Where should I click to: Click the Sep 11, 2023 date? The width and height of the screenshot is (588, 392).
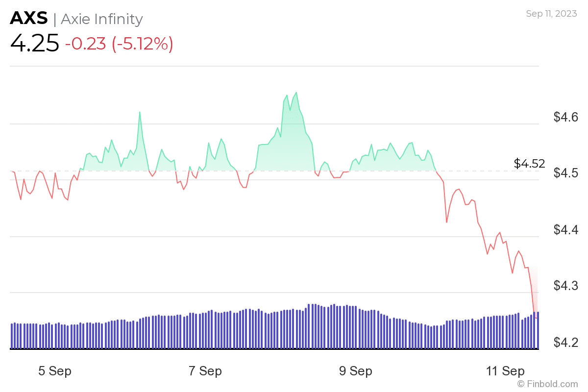[551, 14]
